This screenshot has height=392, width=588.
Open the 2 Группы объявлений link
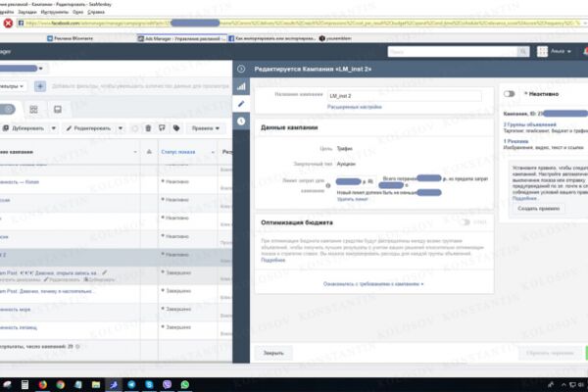[x=529, y=124]
